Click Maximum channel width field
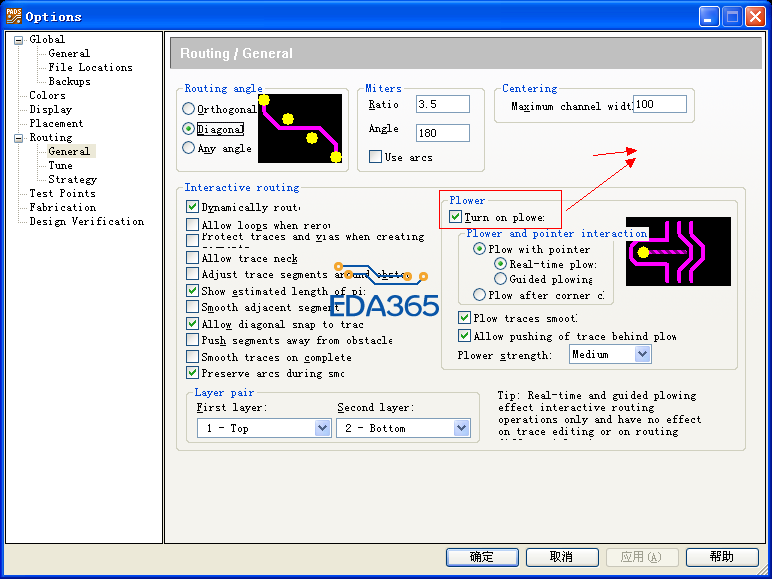 660,104
